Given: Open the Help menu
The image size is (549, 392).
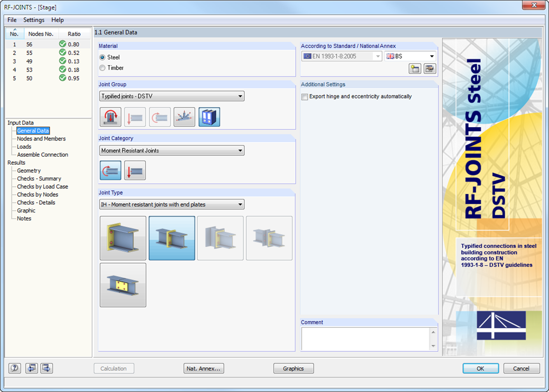Looking at the screenshot, I should (x=58, y=20).
